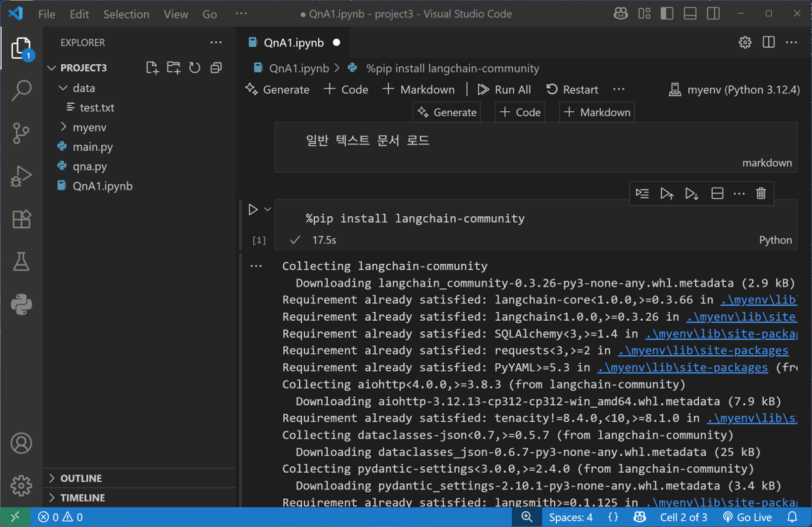Open the View menu
The height and width of the screenshot is (527, 812).
point(176,14)
